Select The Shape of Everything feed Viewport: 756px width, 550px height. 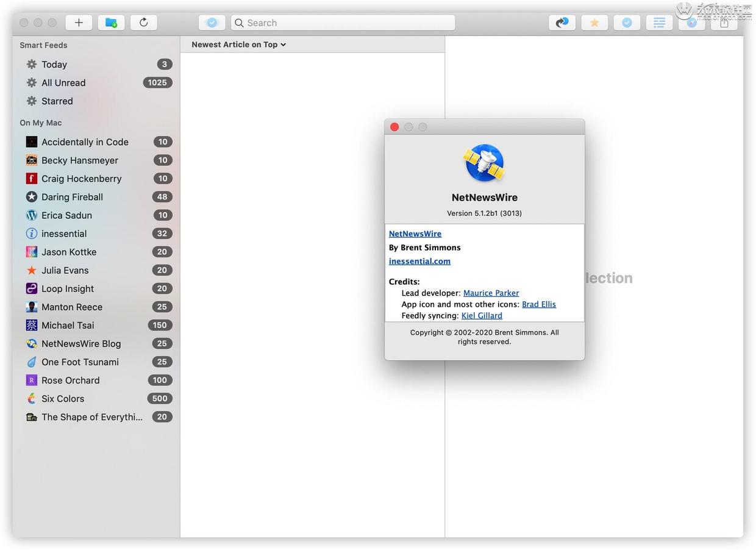click(96, 416)
